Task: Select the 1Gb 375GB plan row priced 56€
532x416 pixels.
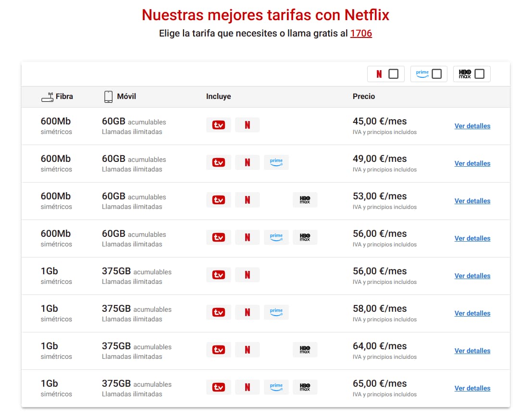Action: (266, 276)
